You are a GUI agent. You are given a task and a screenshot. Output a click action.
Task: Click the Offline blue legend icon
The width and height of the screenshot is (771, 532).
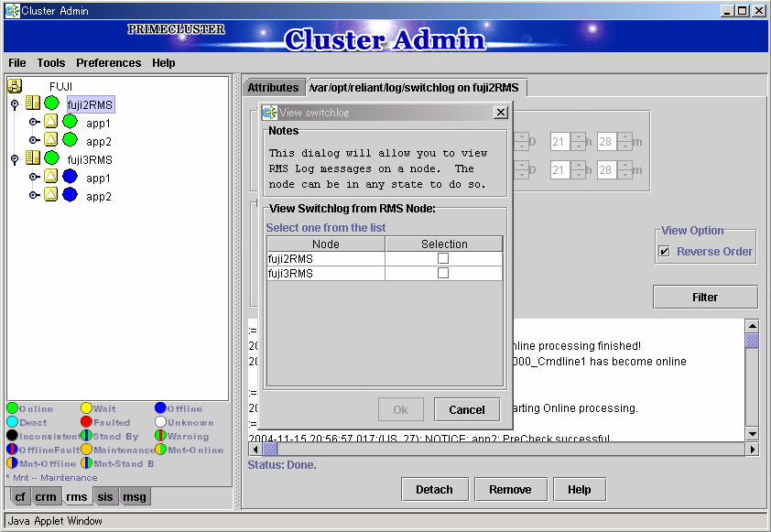pos(160,408)
